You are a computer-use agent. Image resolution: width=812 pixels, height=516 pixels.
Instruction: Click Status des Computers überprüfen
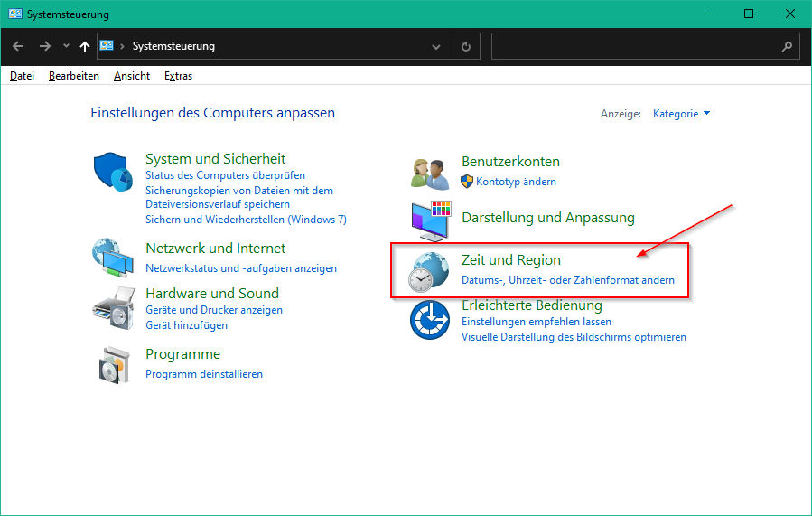tap(225, 175)
